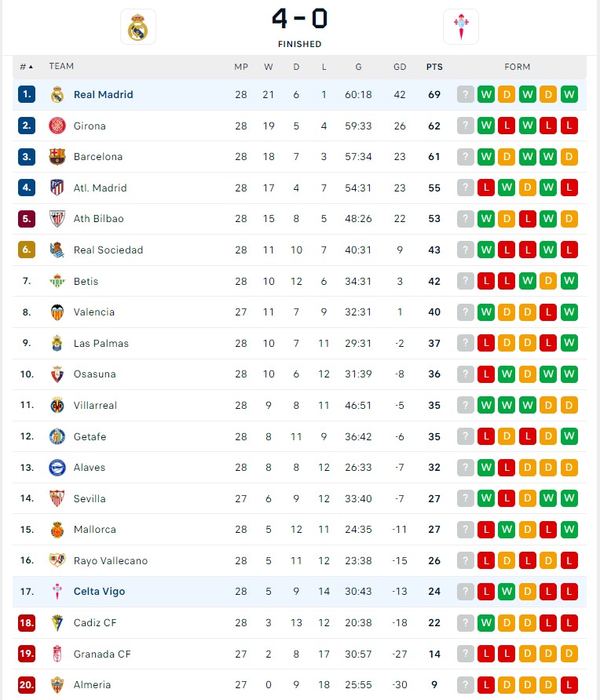Select the FORM column header

coord(518,67)
